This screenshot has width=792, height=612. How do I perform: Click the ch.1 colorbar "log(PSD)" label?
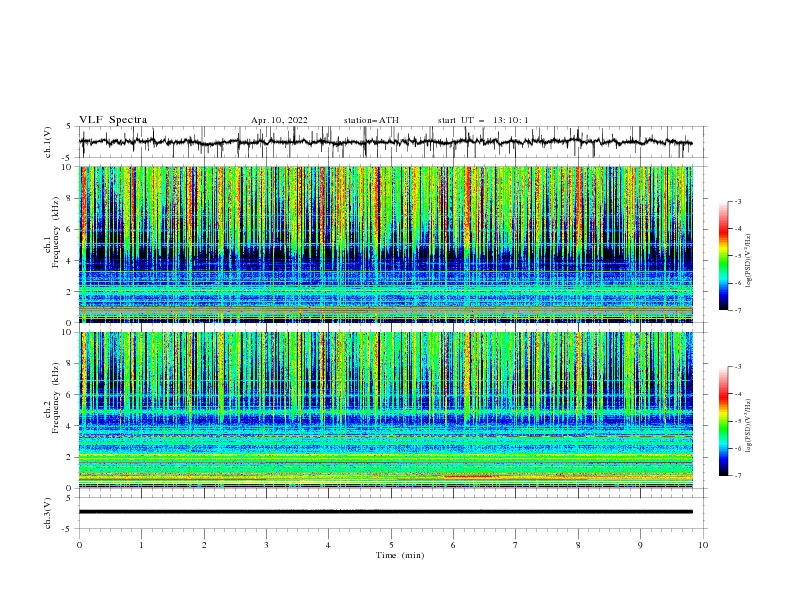[749, 261]
